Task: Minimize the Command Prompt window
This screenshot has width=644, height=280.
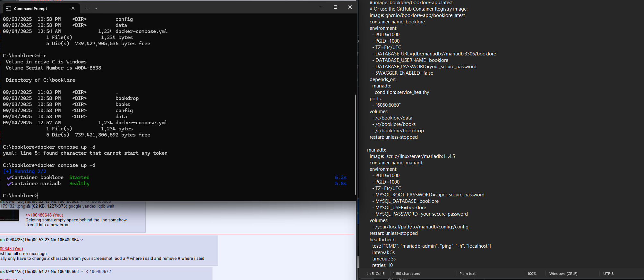Action: pyautogui.click(x=320, y=7)
